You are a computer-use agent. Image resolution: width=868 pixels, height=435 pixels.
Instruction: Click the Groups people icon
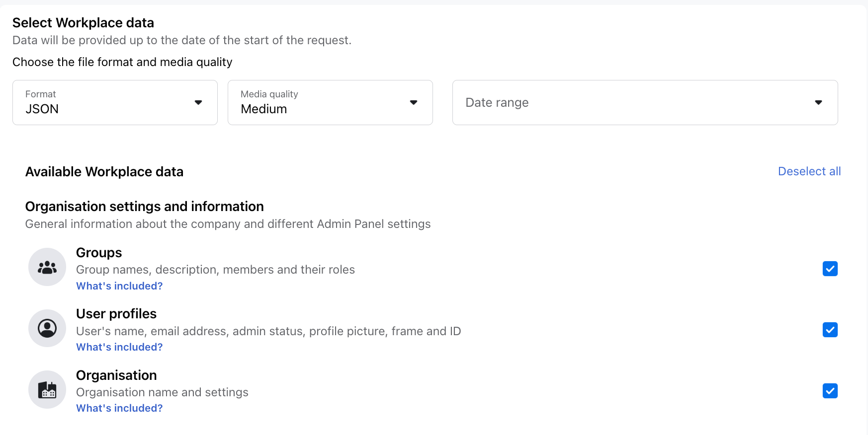pyautogui.click(x=47, y=267)
